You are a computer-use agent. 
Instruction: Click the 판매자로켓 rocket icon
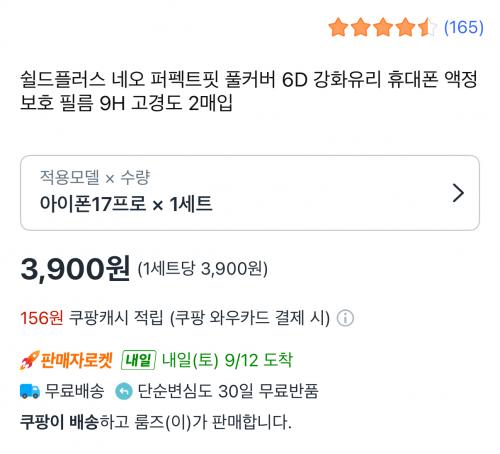pos(29,360)
